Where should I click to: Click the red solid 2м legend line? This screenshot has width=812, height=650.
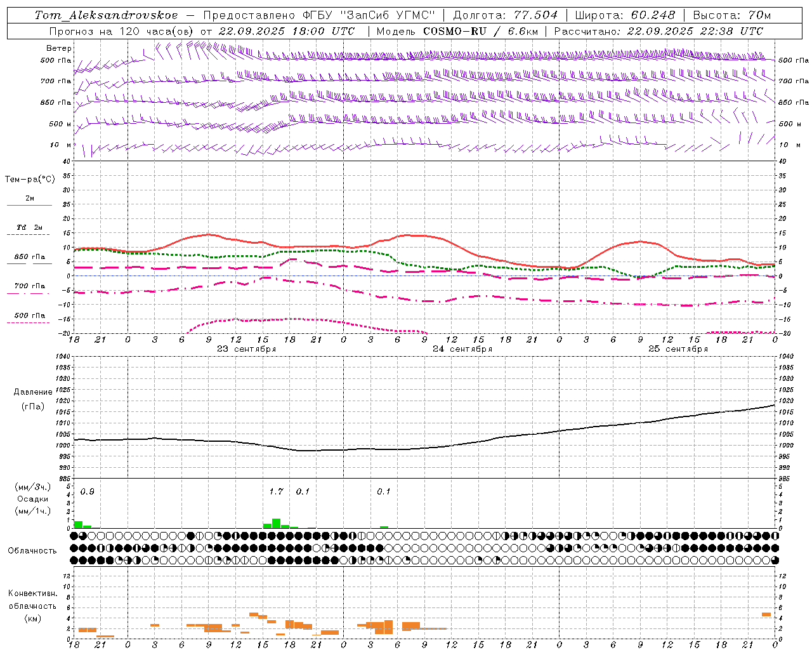pos(29,206)
